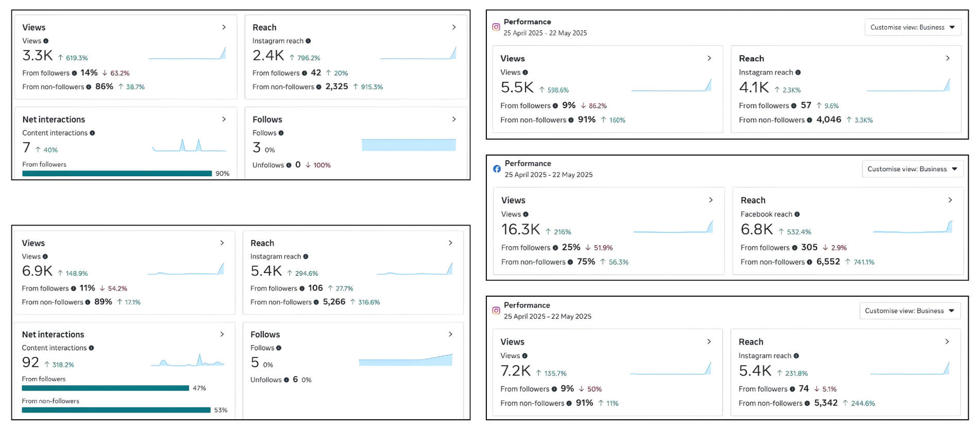Click info icon beside Unfollows showing 6

click(286, 380)
